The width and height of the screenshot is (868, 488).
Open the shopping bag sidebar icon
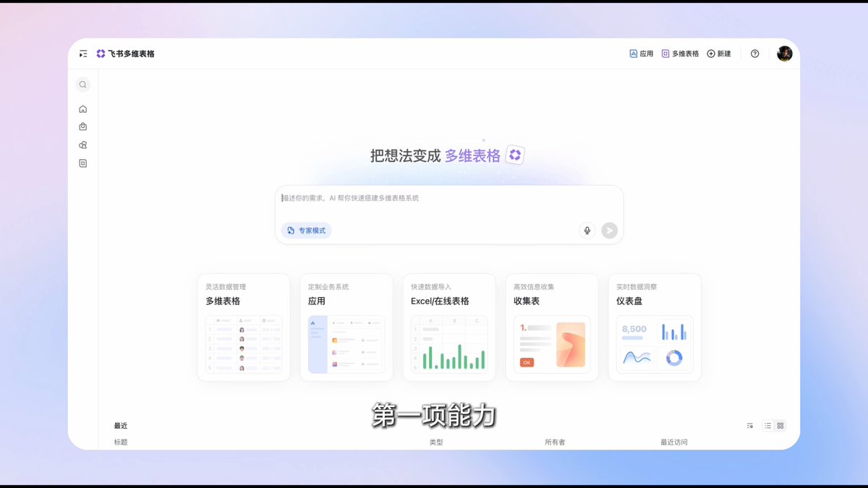(x=83, y=127)
